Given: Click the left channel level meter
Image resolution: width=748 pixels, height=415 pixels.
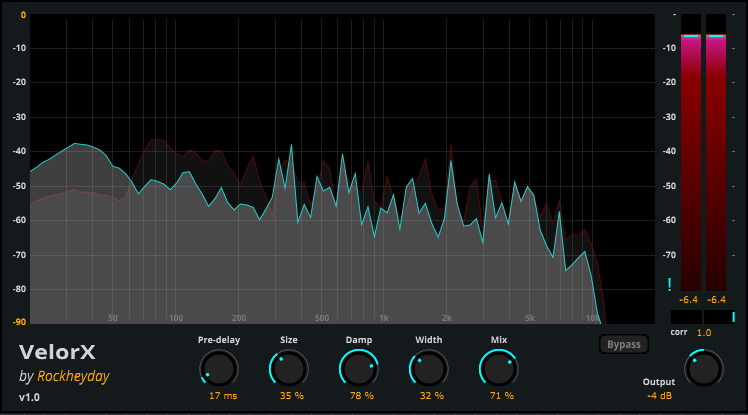Looking at the screenshot, I should [x=689, y=160].
